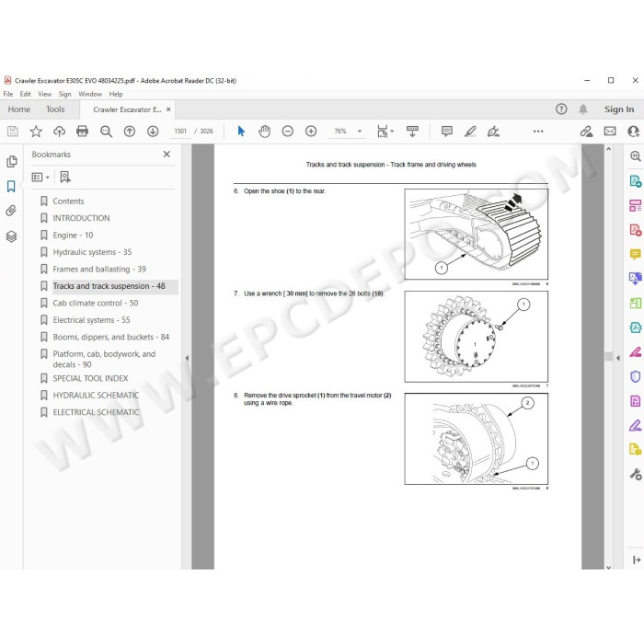Select Tracks and track suspension - 48
Image resolution: width=644 pixels, height=644 pixels.
point(109,286)
